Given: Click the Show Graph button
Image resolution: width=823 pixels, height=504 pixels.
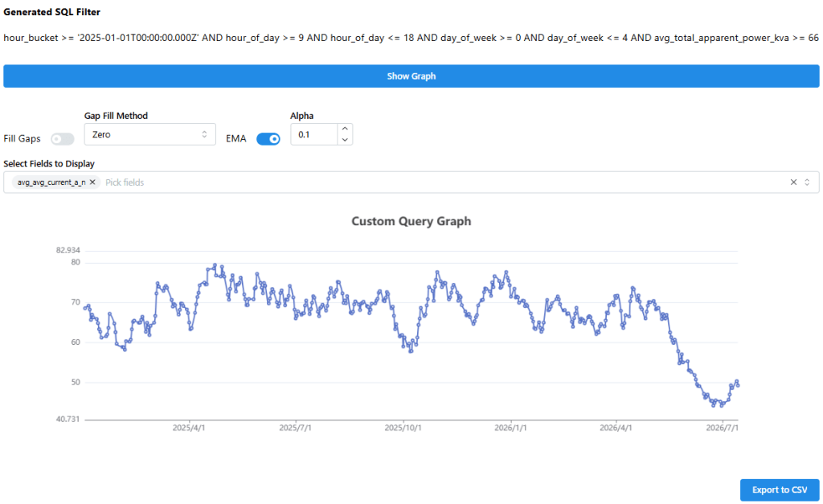Looking at the screenshot, I should click(x=411, y=76).
